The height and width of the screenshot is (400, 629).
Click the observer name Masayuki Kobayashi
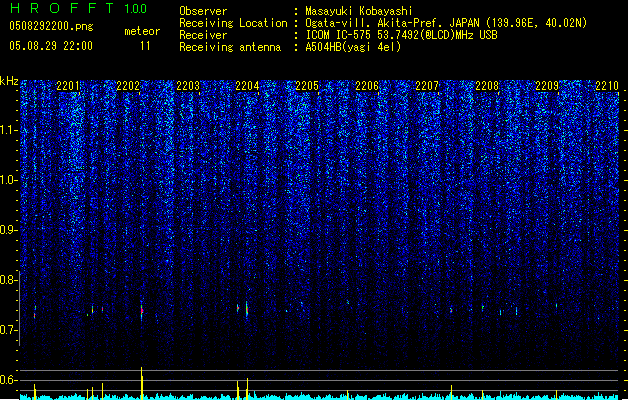359,11
